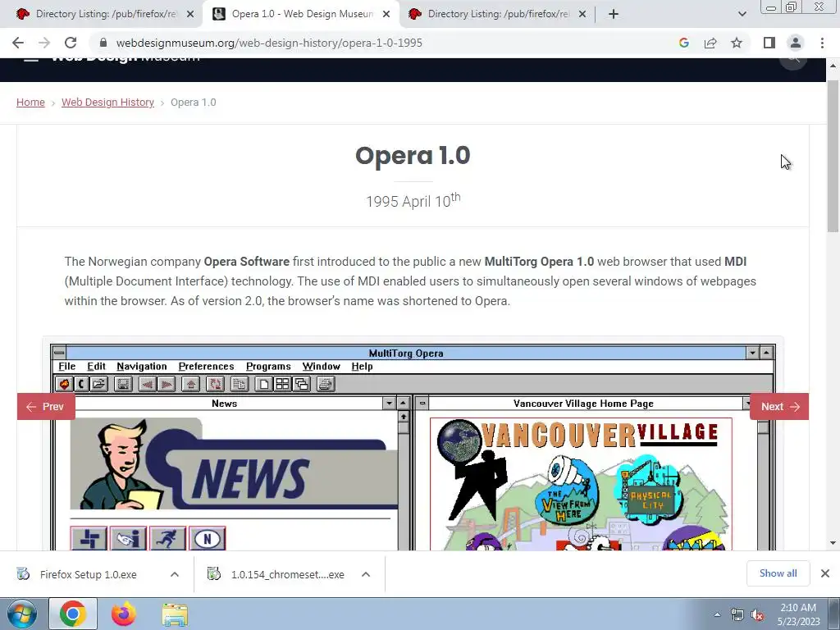Image resolution: width=840 pixels, height=630 pixels.
Task: Show all downloads
Action: point(778,573)
